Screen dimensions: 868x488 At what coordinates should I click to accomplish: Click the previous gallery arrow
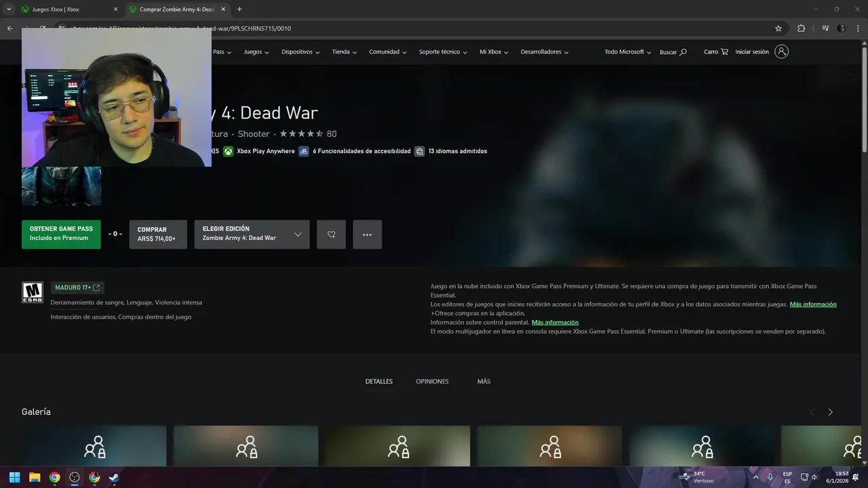click(812, 412)
